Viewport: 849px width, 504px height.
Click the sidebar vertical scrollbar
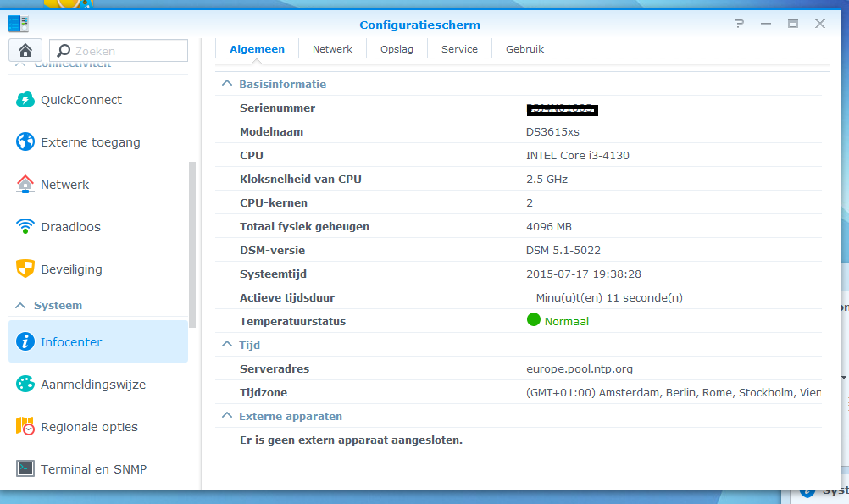tap(191, 245)
